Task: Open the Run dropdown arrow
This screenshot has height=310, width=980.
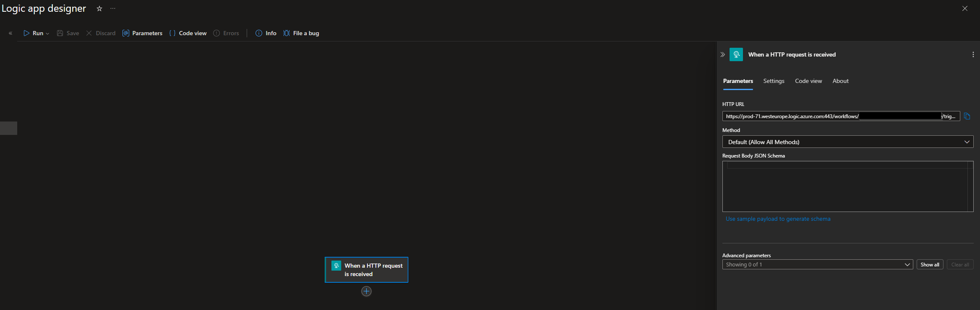Action: point(47,34)
